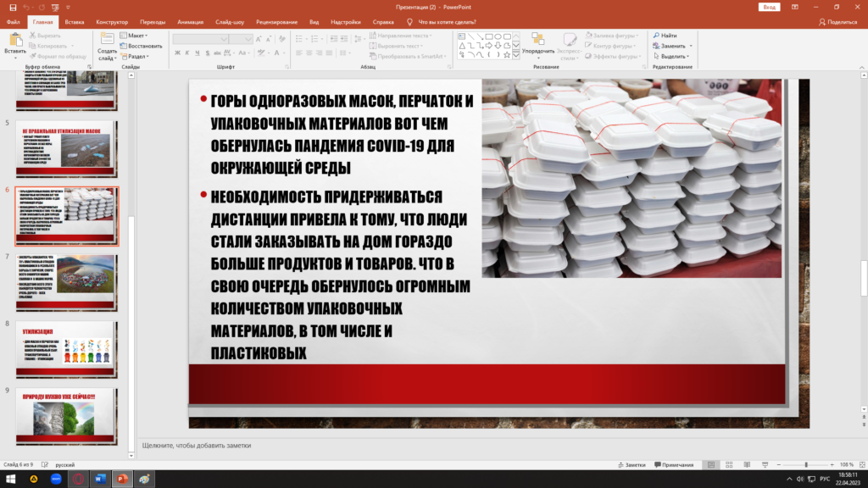Open the font size combo box
Screen dimensions: 868x488
click(x=241, y=39)
